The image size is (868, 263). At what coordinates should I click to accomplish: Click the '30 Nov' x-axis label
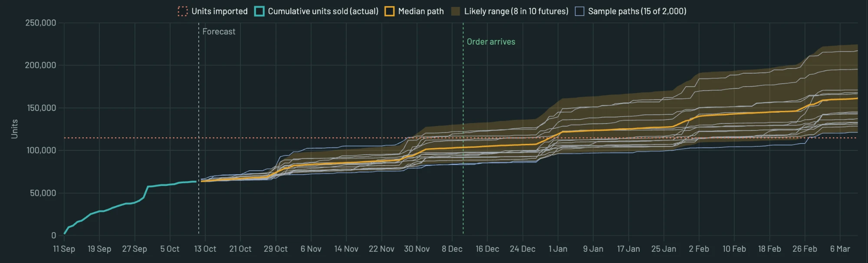point(417,249)
